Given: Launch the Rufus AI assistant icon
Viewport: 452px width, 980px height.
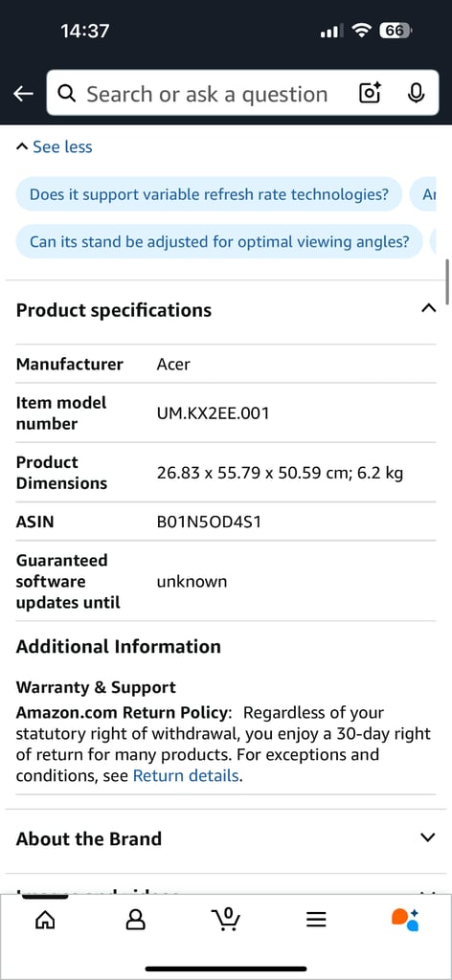Looking at the screenshot, I should coord(405,918).
